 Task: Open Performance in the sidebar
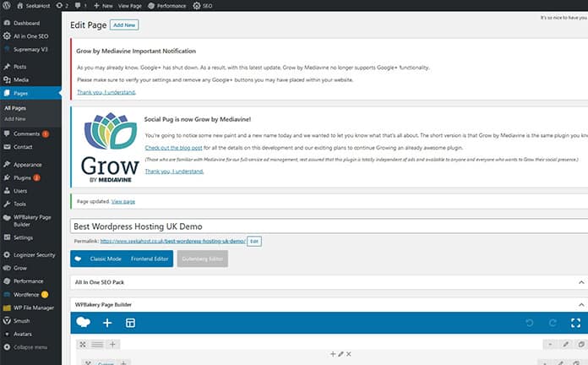tap(30, 281)
